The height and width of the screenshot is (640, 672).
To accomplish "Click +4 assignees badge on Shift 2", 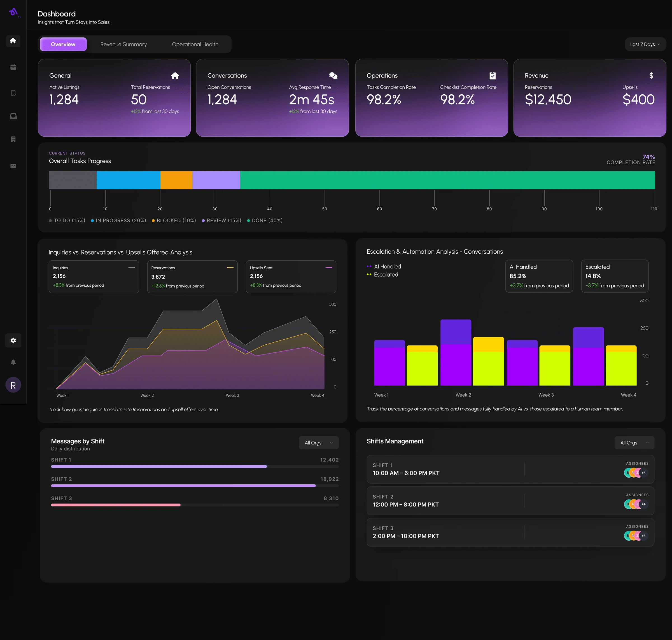I will [643, 504].
